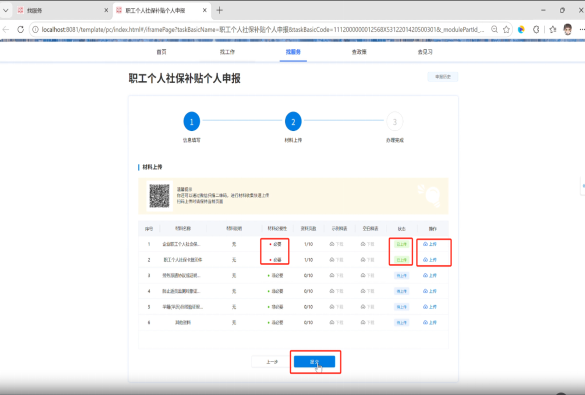Click the '0/10' page count in row 3

pyautogui.click(x=309, y=276)
